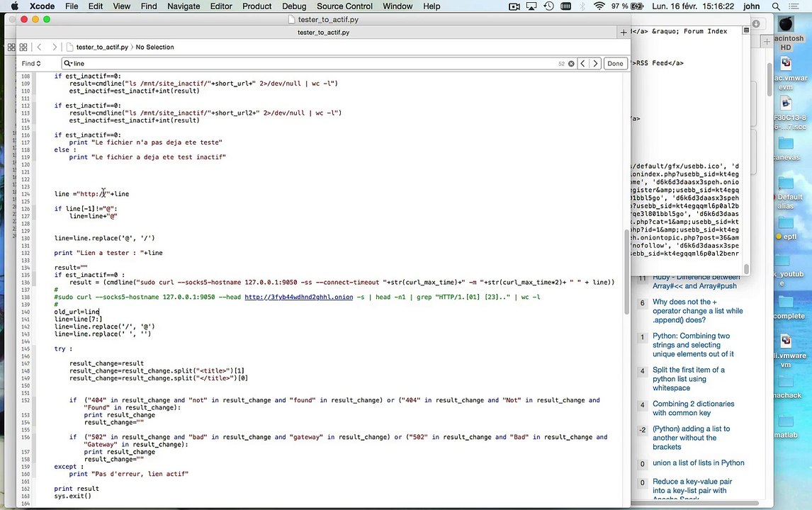Select the canevas desktop folder
Screen dimensions: 812x510
tap(786, 148)
